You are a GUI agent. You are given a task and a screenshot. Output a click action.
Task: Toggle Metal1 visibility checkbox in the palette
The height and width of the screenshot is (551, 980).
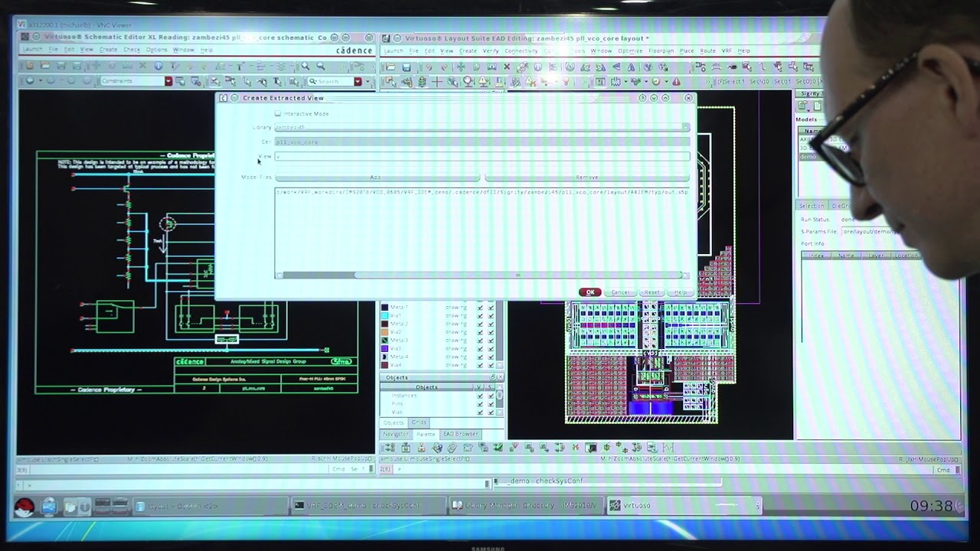click(480, 308)
